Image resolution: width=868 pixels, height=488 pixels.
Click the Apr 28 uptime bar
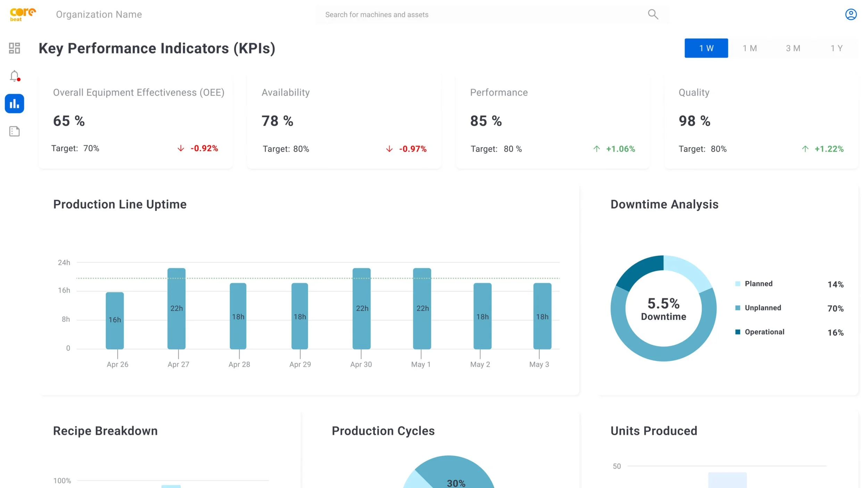pos(238,316)
